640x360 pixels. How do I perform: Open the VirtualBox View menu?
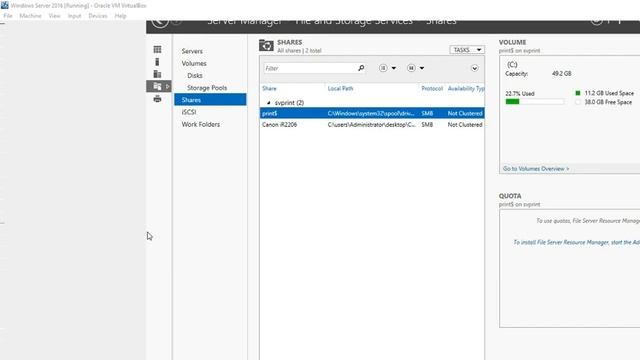tap(54, 16)
